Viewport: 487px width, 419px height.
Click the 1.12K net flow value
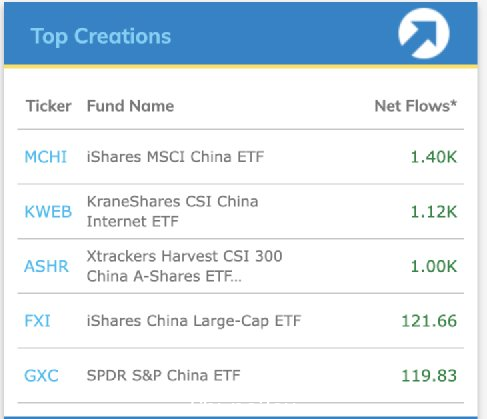(434, 212)
